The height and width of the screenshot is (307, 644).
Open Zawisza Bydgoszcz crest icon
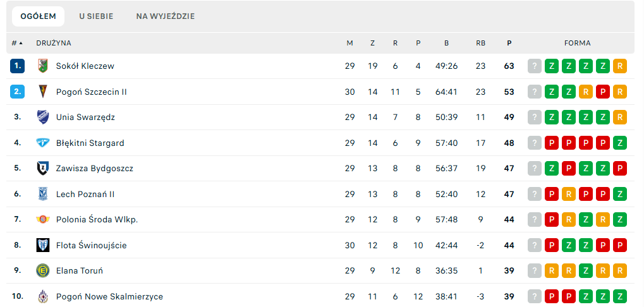[x=43, y=168]
